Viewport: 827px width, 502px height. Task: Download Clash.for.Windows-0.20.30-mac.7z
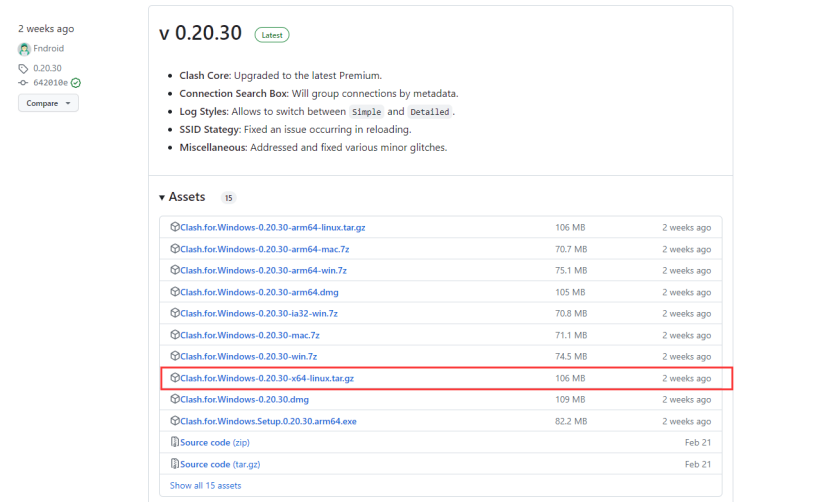coord(250,335)
